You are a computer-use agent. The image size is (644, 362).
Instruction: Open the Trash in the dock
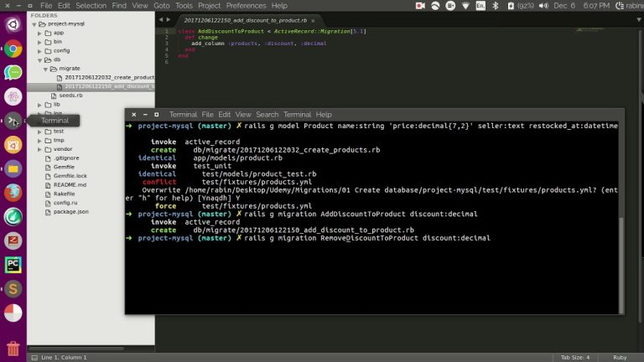pos(13,348)
